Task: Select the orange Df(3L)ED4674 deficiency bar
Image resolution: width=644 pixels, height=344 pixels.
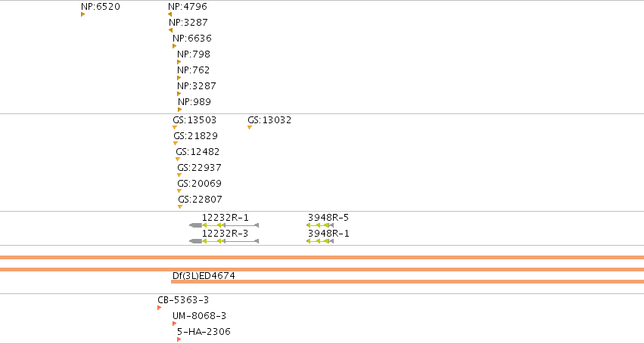Action: (x=407, y=281)
